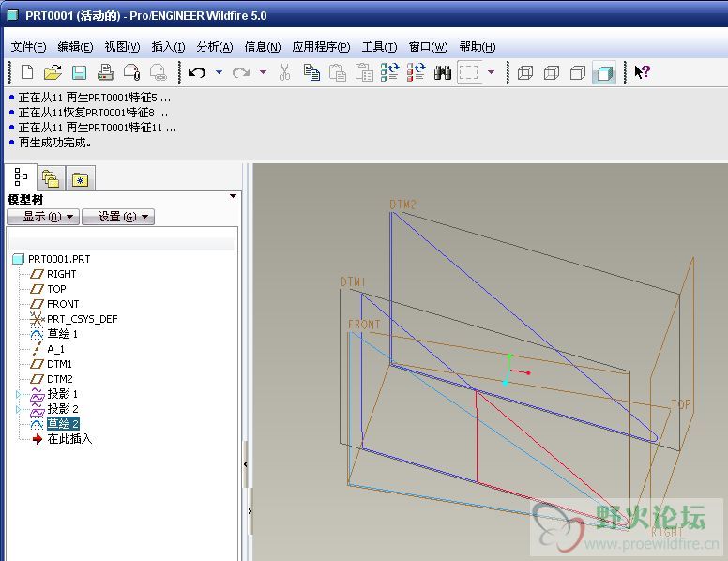Screen dimensions: 728x561
Task: Open the 插入(I) menu
Action: [169, 47]
